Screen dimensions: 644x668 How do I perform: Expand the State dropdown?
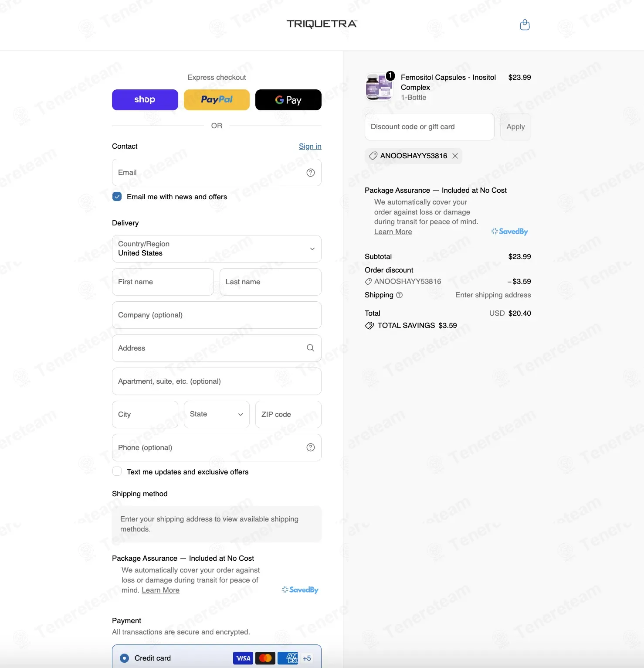(x=217, y=414)
